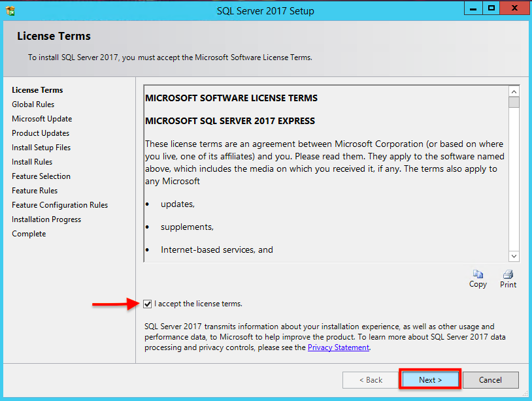Click the Copy icon

click(478, 274)
